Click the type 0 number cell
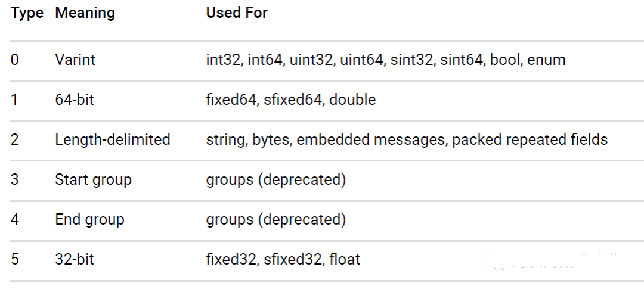This screenshot has width=644, height=289. 15,60
